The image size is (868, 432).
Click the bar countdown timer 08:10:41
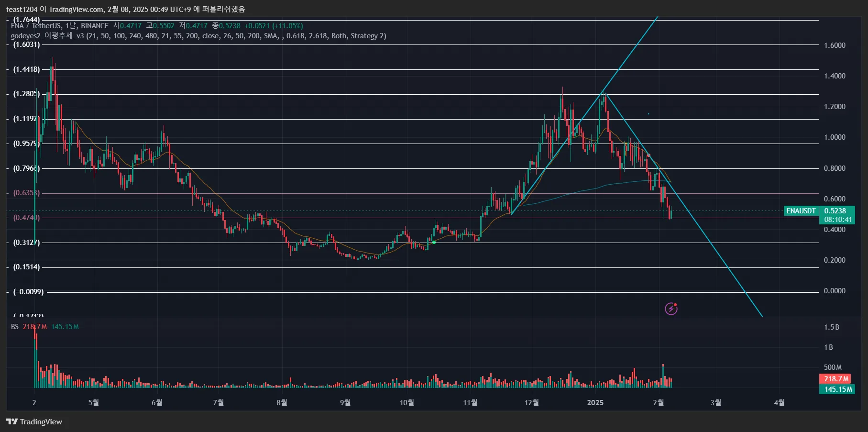(838, 220)
